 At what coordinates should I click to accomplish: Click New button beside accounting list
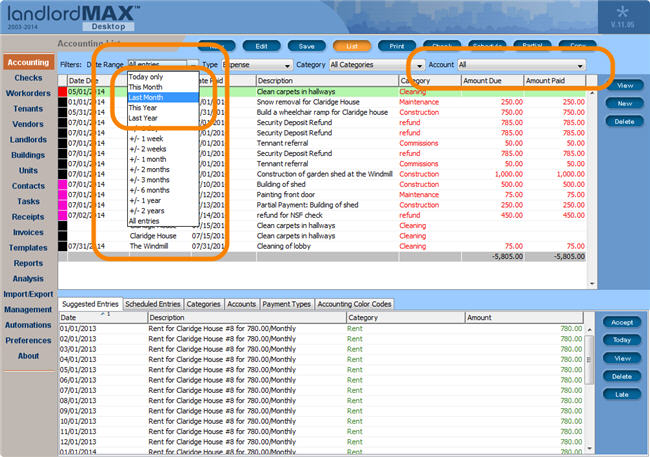[x=624, y=103]
